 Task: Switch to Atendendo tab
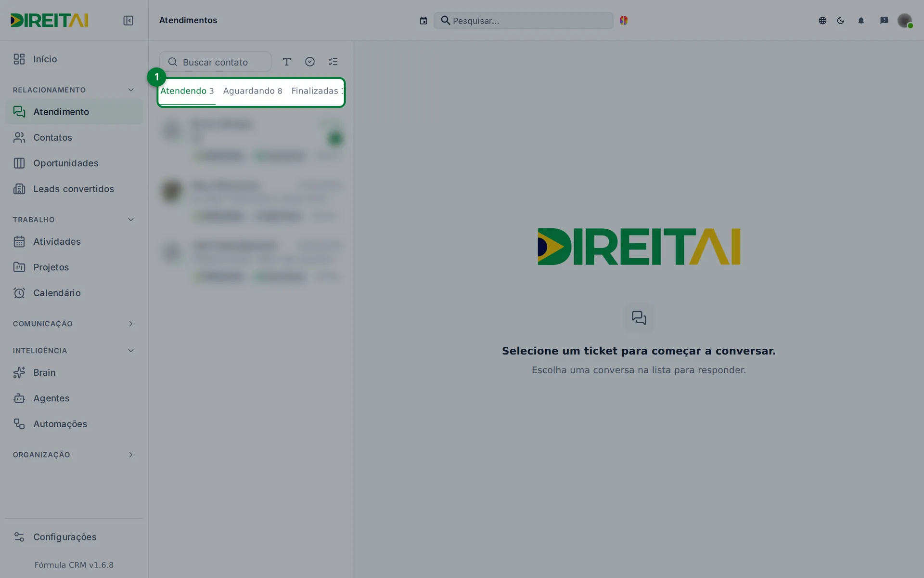[187, 91]
